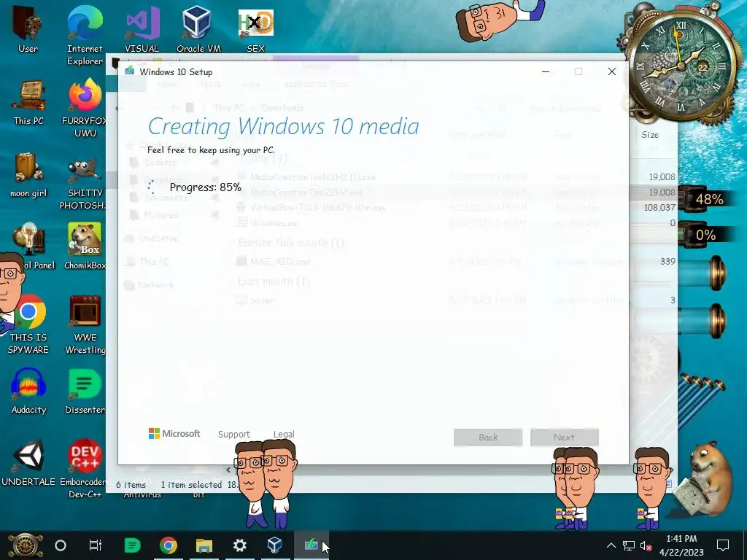The width and height of the screenshot is (747, 560).
Task: Close the Windows 10 Setup window
Action: tap(612, 72)
